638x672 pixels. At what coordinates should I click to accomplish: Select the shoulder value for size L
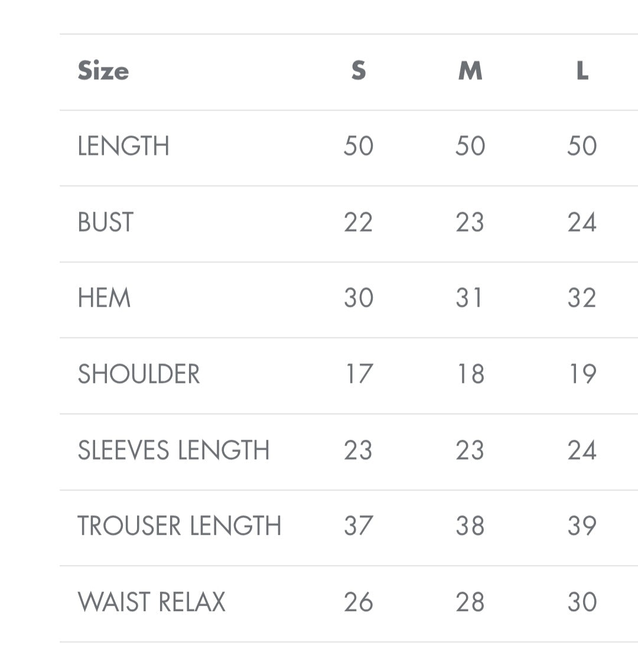pos(582,374)
